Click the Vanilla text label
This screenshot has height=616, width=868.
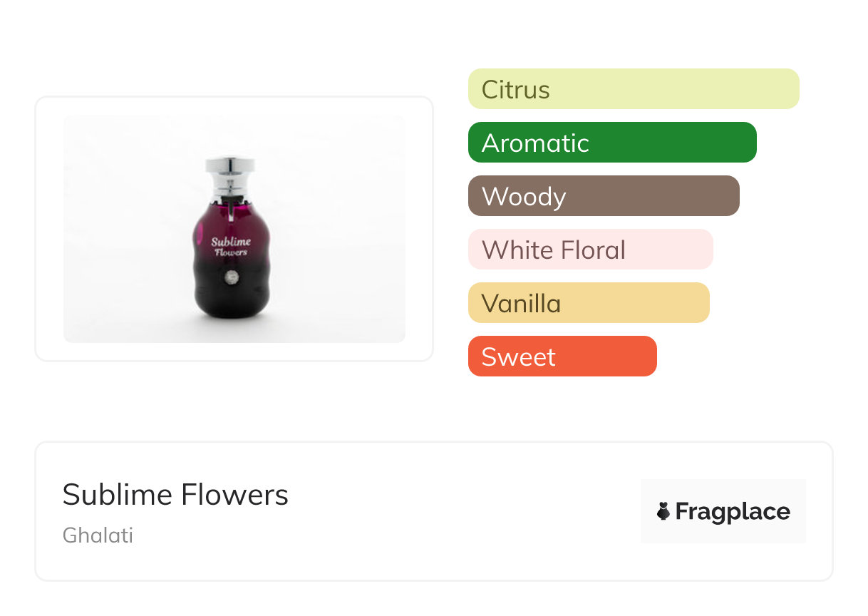(x=521, y=304)
